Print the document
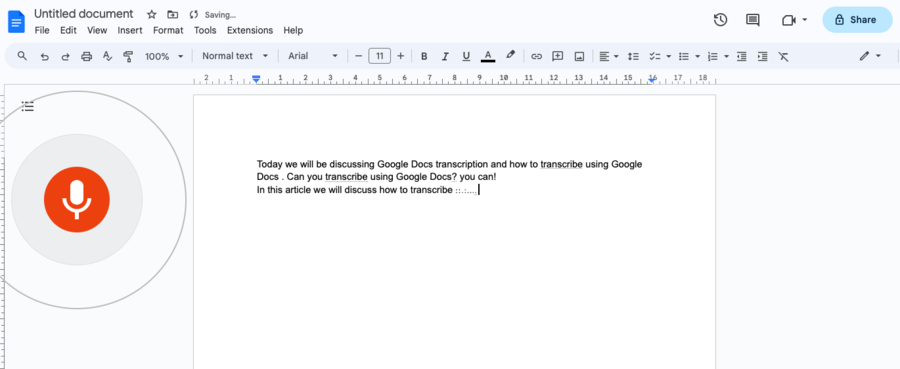 pyautogui.click(x=87, y=56)
